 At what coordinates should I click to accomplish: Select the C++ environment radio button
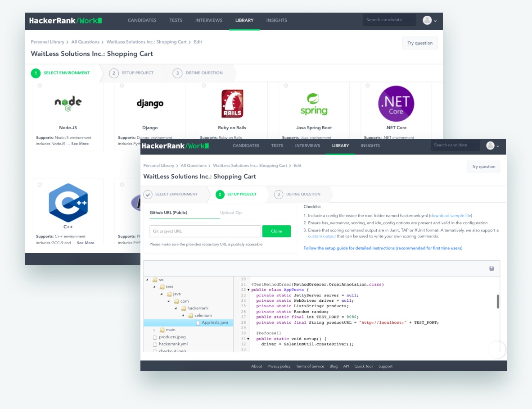point(40,185)
